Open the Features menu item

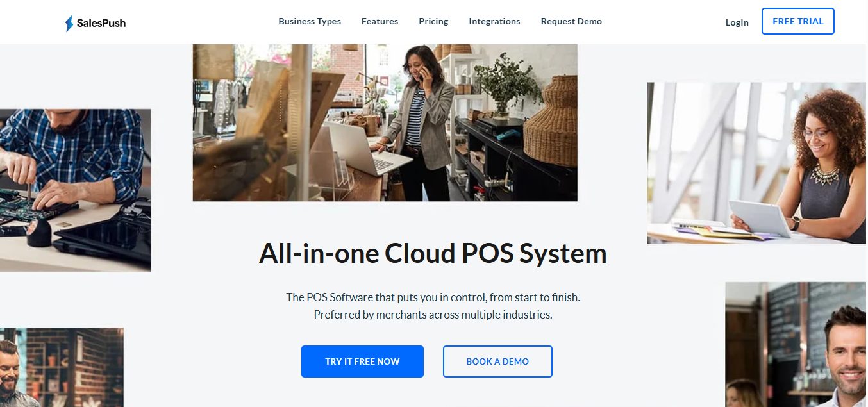(380, 21)
